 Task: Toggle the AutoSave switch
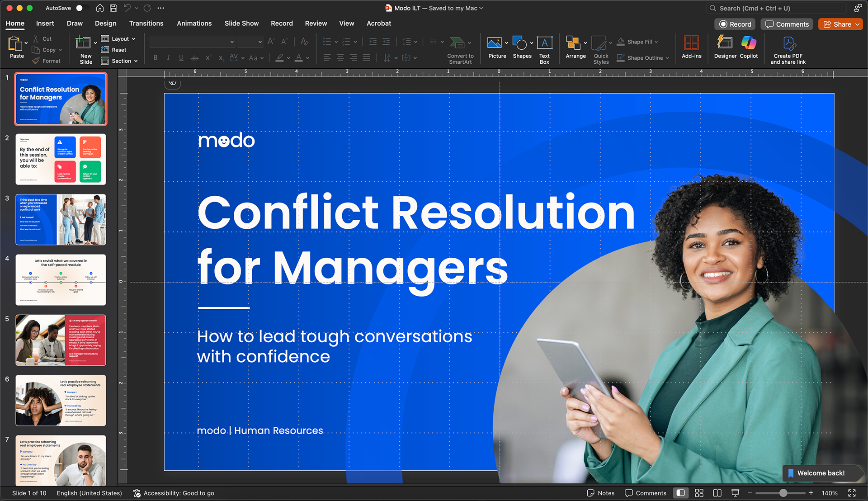tap(82, 8)
